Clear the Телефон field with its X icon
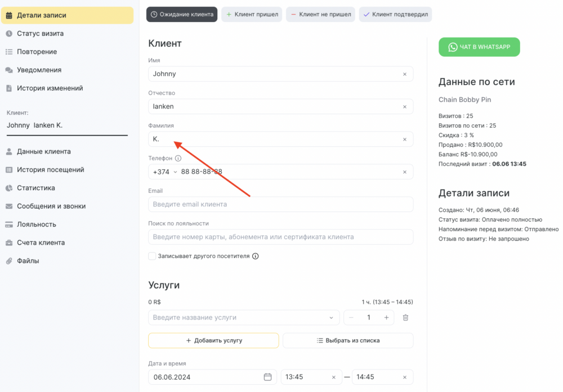 tap(405, 172)
